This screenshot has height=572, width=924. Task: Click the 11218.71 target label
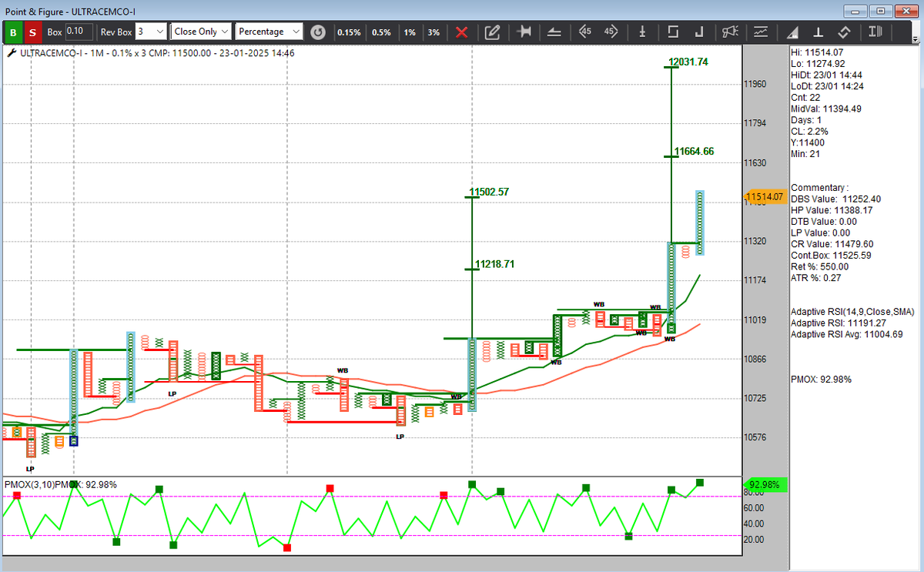click(x=494, y=264)
